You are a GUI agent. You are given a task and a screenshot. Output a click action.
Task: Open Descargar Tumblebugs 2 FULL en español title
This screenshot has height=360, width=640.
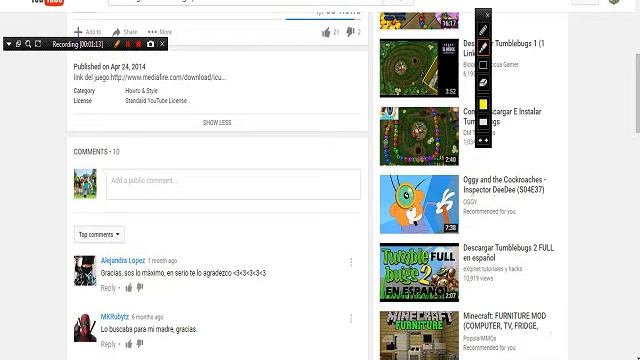tap(509, 253)
